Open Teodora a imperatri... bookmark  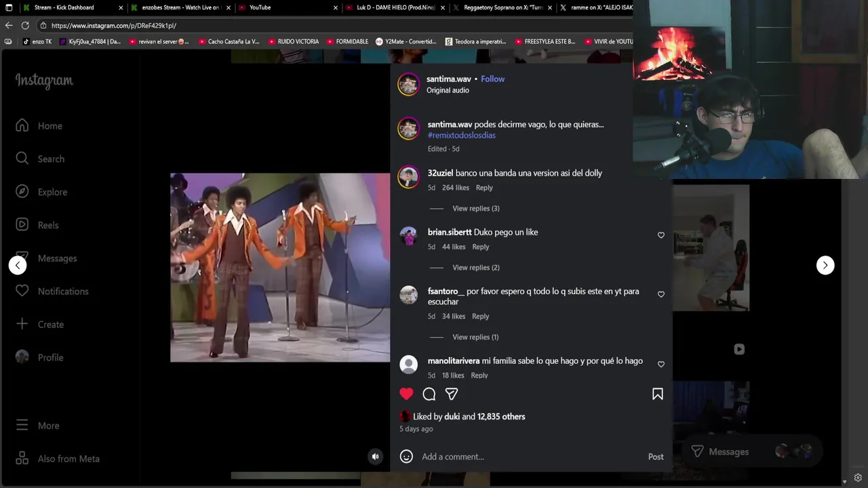click(475, 41)
